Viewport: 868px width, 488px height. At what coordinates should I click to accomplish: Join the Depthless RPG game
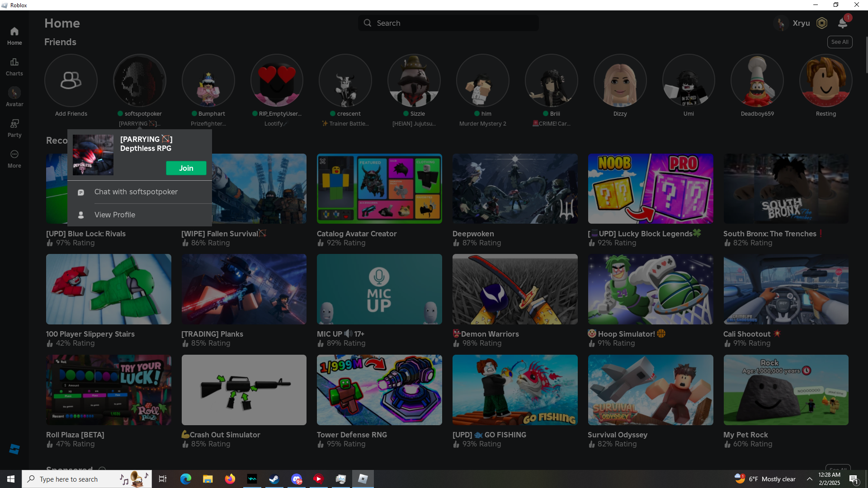(186, 168)
